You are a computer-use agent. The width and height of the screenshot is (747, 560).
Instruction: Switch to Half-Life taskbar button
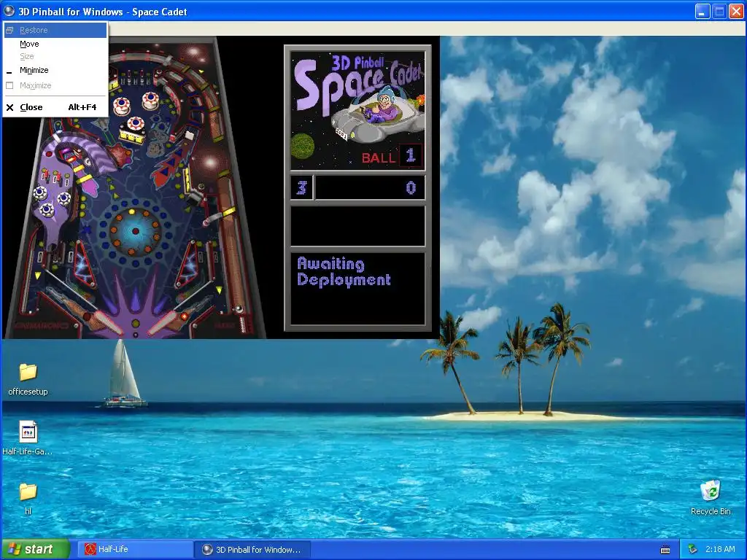[135, 549]
